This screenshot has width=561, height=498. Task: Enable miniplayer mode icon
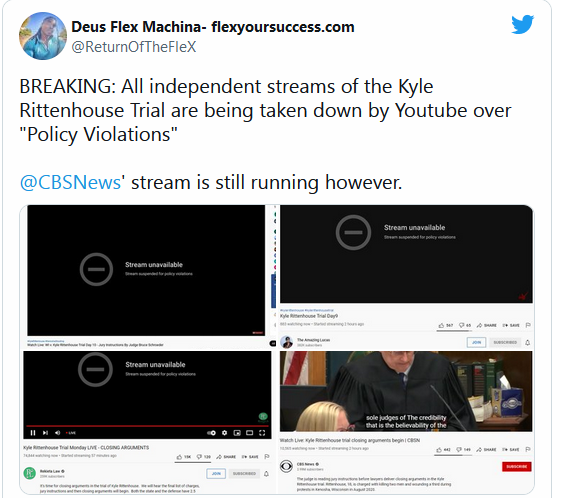237,433
